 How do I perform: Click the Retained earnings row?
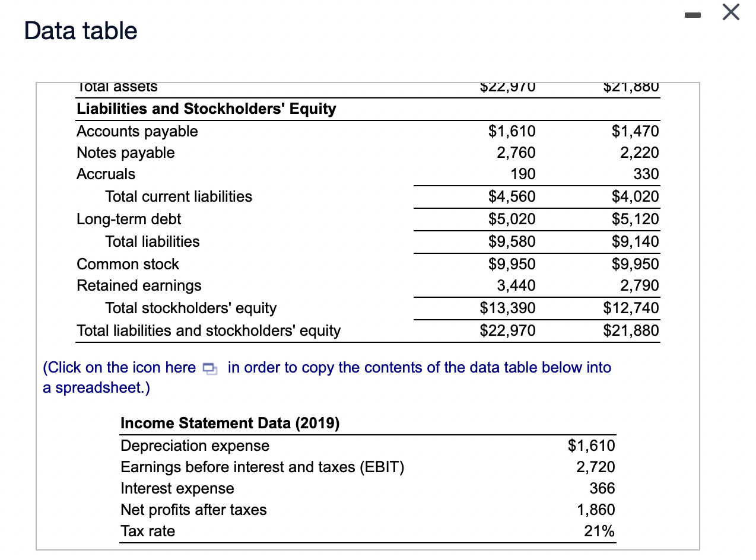[x=139, y=285]
